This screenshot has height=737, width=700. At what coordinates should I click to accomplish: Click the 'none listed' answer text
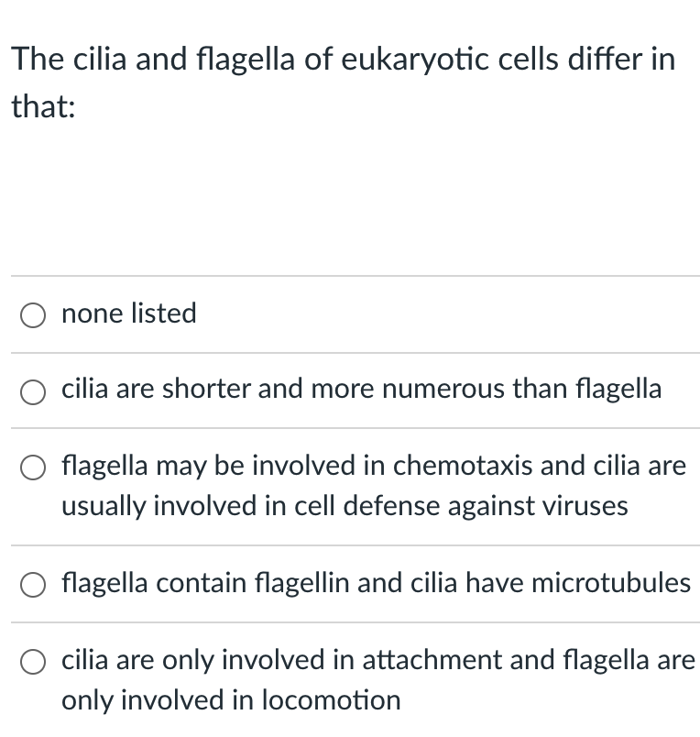tap(128, 314)
